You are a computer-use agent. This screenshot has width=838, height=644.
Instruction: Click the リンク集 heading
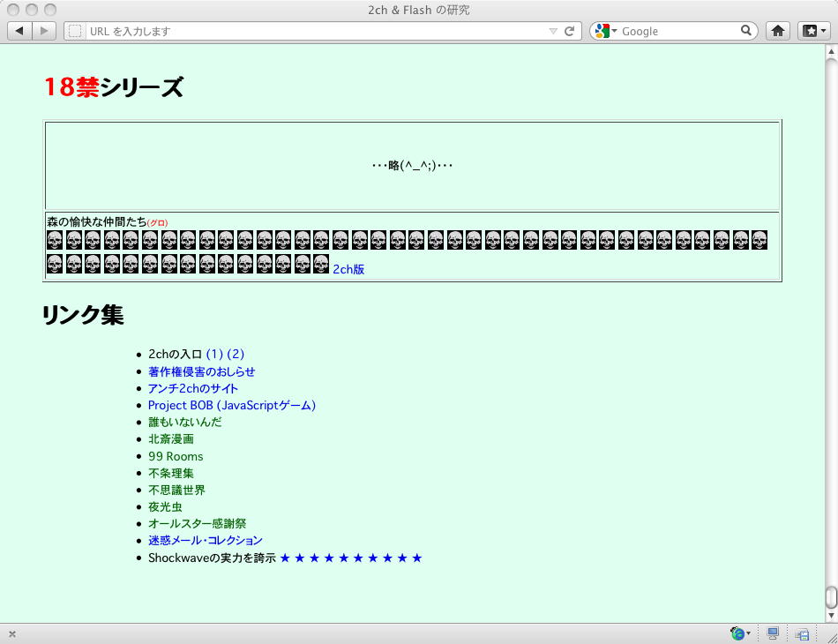pyautogui.click(x=83, y=314)
